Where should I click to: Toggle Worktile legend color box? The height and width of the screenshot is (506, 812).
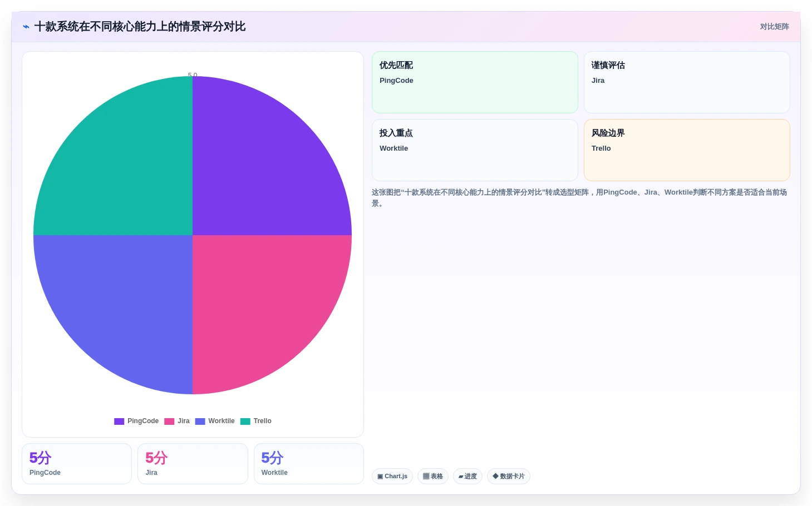click(x=200, y=421)
